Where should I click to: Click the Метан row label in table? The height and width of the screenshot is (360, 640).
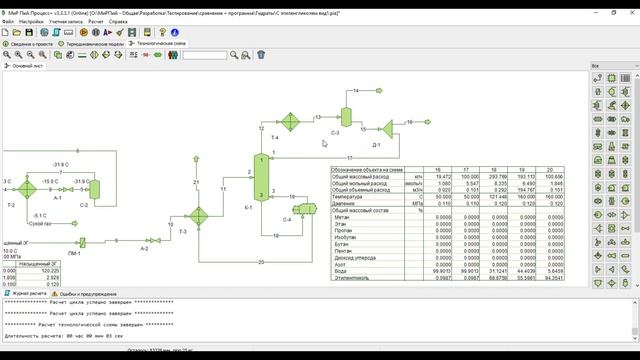342,217
